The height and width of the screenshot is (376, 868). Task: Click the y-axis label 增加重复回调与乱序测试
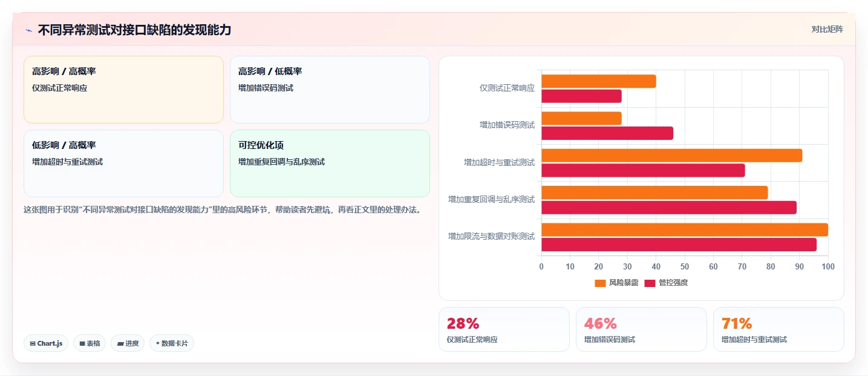point(491,199)
